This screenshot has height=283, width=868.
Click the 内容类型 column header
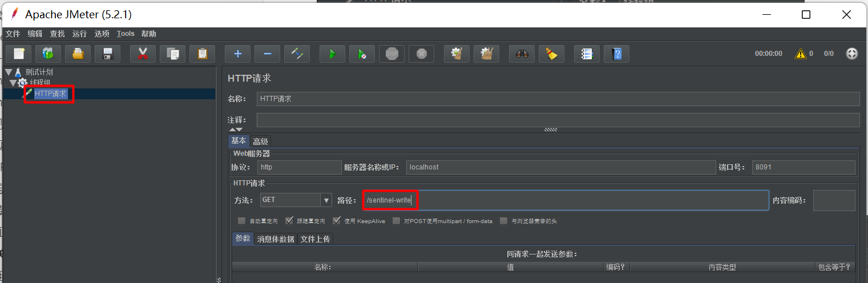(722, 267)
